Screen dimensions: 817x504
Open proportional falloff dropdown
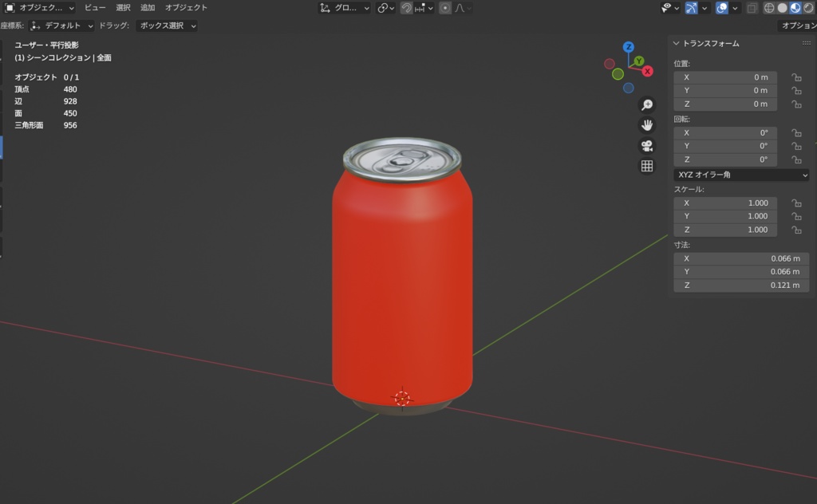click(x=464, y=8)
